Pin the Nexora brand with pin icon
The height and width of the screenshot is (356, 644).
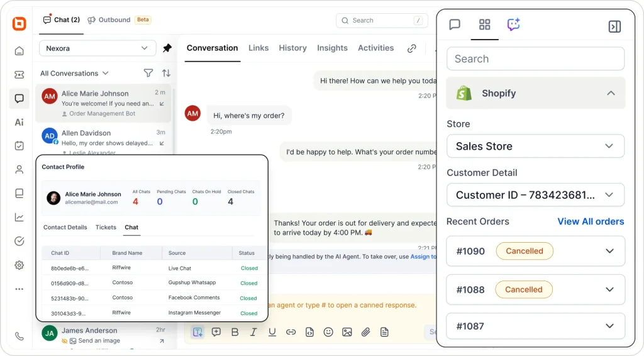(167, 48)
